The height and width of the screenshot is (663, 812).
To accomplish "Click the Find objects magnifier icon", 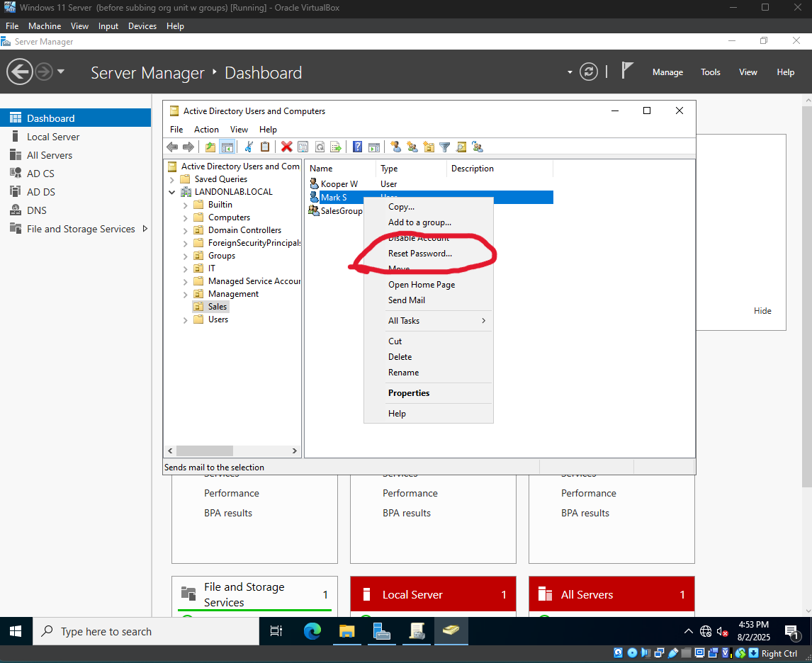I will click(461, 147).
